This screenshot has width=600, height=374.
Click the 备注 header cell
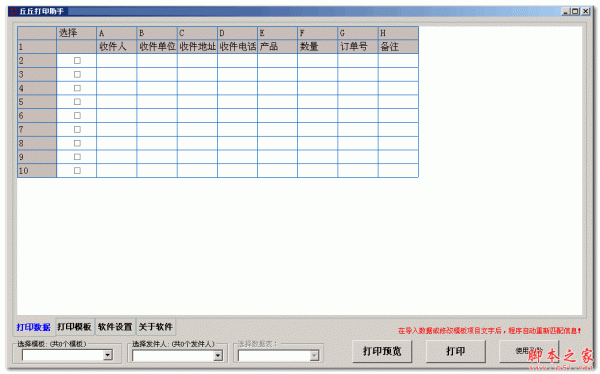(x=398, y=47)
